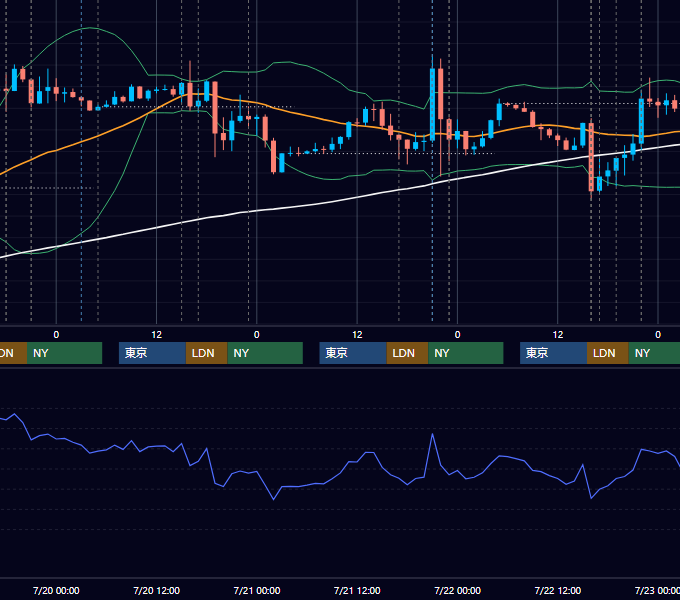Click the hour label 0 above 7/22 00:00
Screen dimensions: 680x600
click(458, 335)
